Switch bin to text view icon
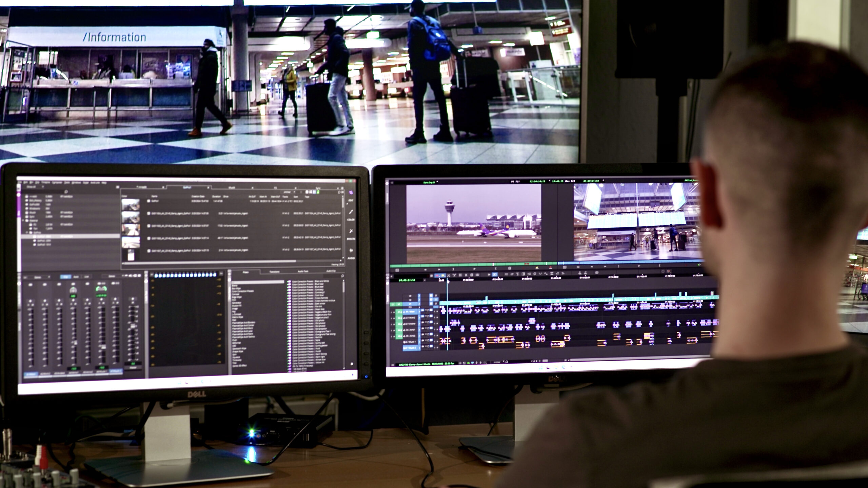This screenshot has width=868, height=488. pyautogui.click(x=307, y=192)
